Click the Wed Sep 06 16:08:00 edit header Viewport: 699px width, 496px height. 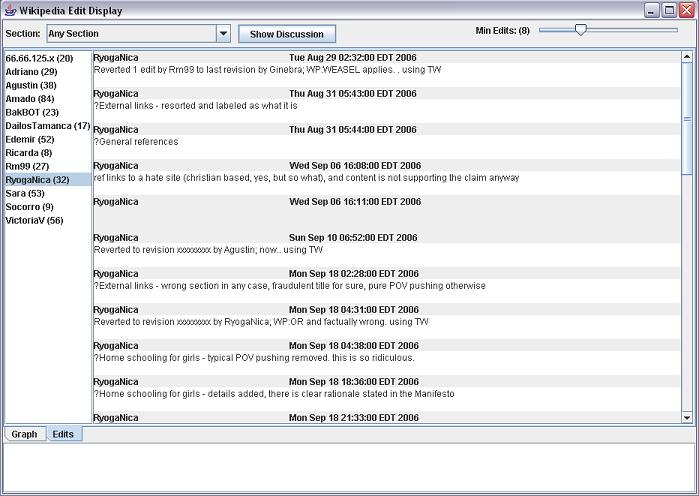coord(387,166)
